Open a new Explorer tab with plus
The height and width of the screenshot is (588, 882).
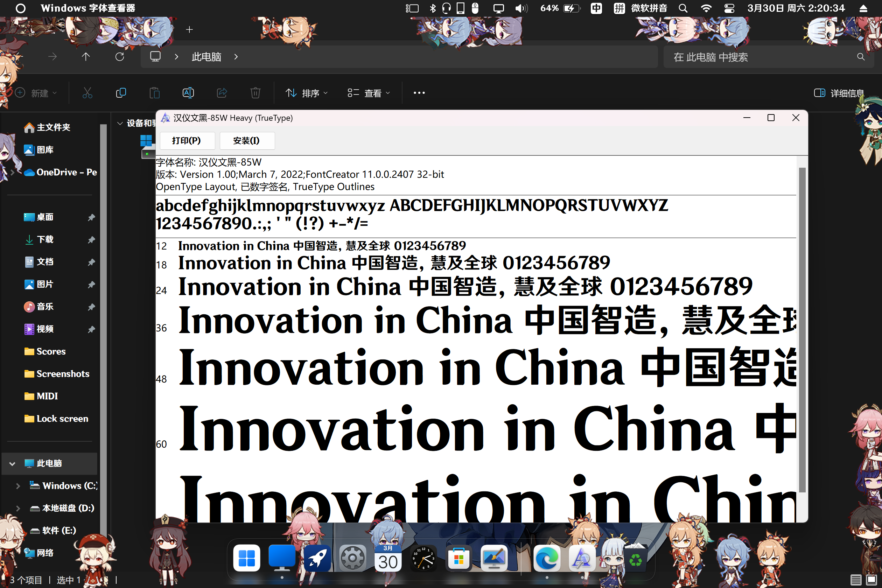(189, 29)
